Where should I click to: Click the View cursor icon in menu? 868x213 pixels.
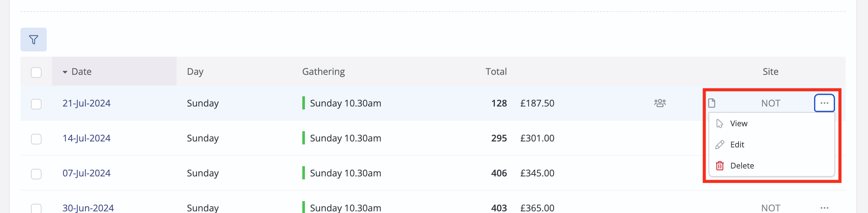pos(720,124)
